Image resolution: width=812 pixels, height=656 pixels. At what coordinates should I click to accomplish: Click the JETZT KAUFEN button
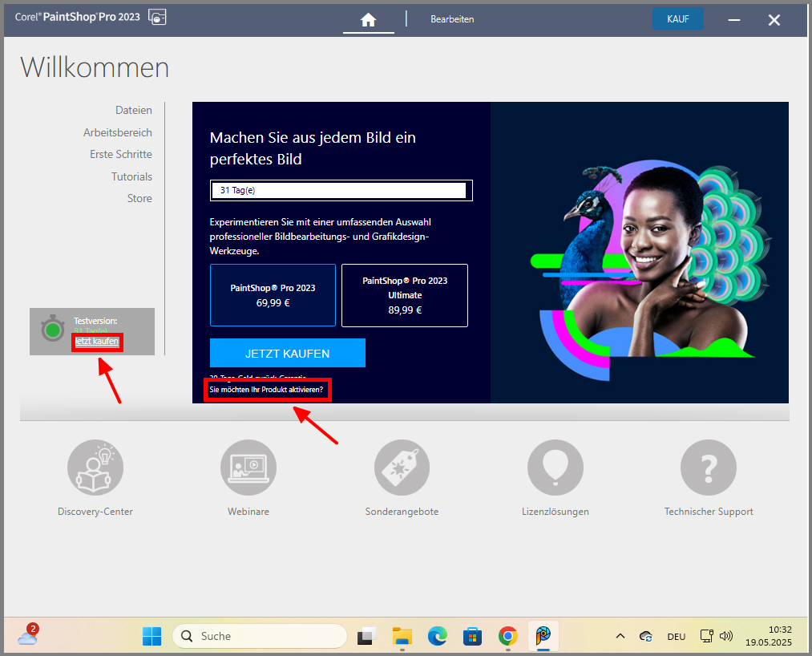pyautogui.click(x=287, y=352)
